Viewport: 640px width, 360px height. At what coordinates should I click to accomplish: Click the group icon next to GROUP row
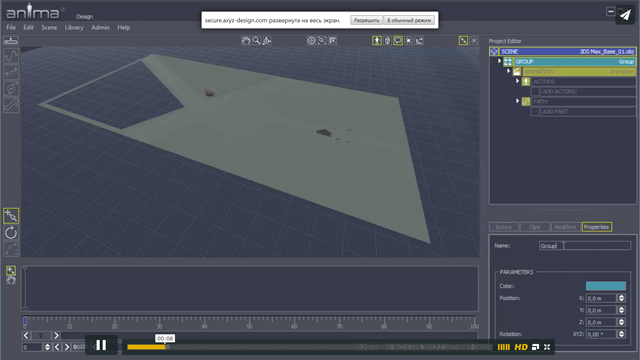point(508,62)
